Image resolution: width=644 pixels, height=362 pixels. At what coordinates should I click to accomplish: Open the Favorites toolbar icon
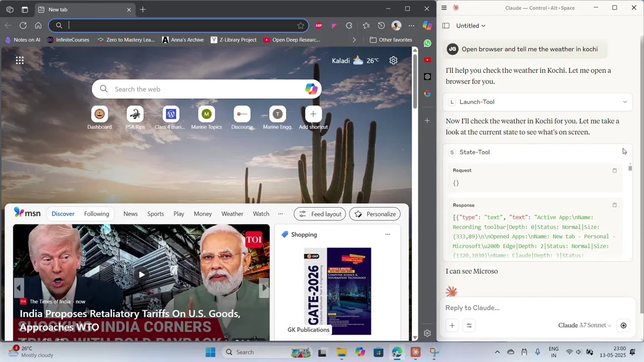(366, 25)
